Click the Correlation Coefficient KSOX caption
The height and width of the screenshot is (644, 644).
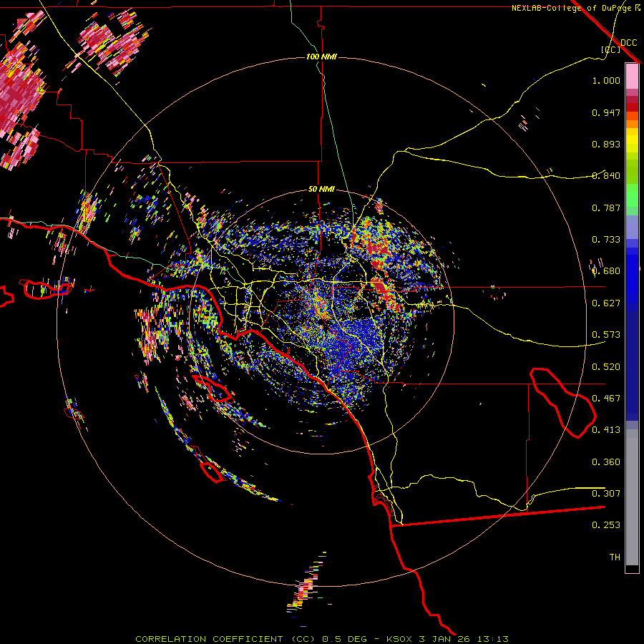(x=322, y=639)
